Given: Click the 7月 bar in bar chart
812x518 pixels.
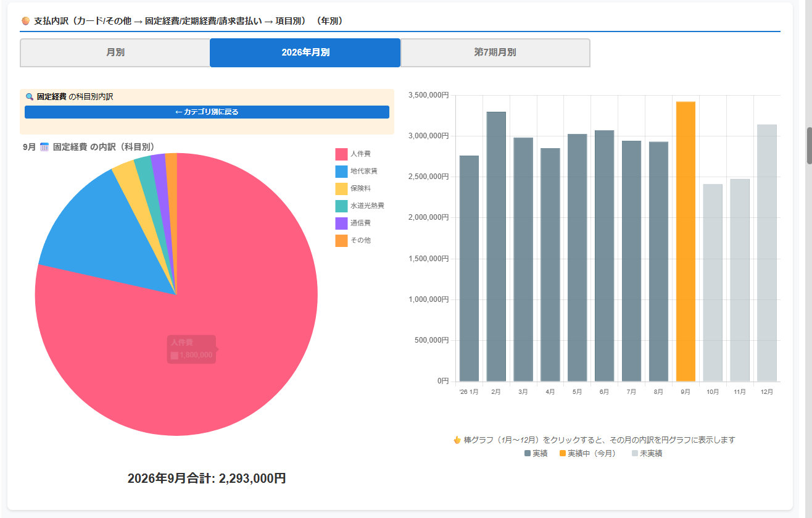Looking at the screenshot, I should 631,261.
